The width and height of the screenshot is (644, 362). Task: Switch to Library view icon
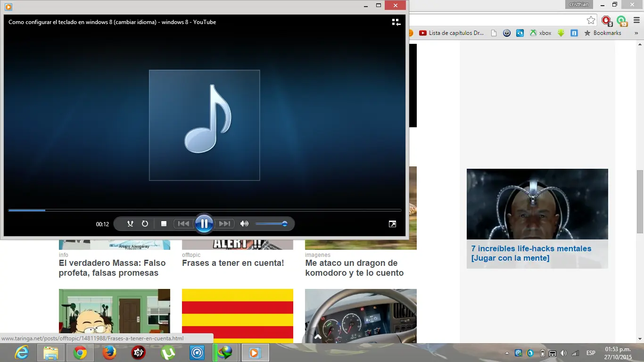click(396, 22)
